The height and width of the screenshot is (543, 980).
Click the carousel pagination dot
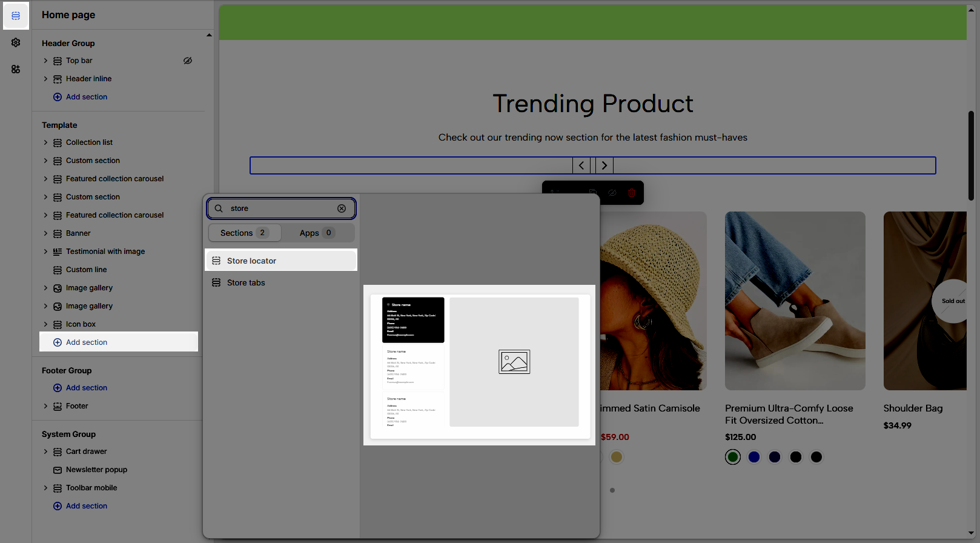[612, 490]
